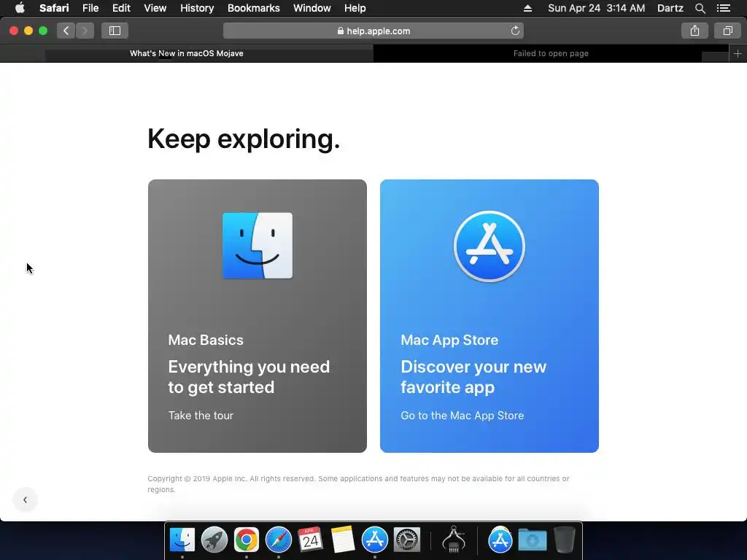747x560 pixels.
Task: Open the Bookmarks menu
Action: (x=253, y=8)
